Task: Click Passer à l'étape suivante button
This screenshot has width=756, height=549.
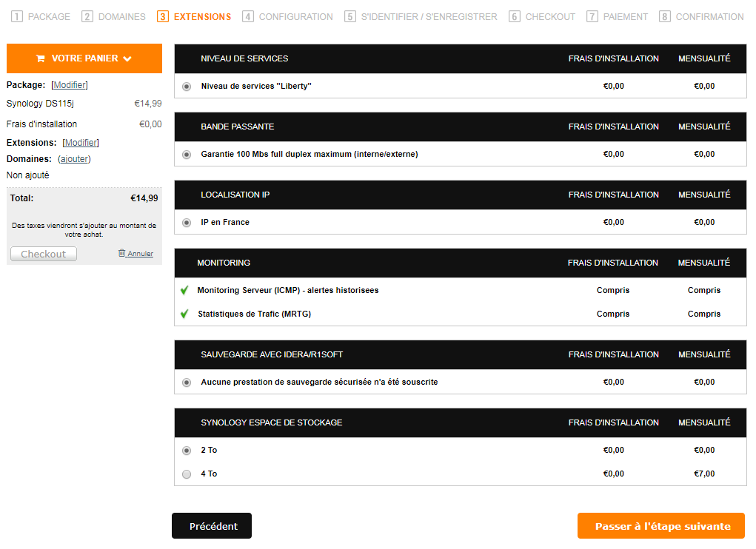Action: click(661, 526)
